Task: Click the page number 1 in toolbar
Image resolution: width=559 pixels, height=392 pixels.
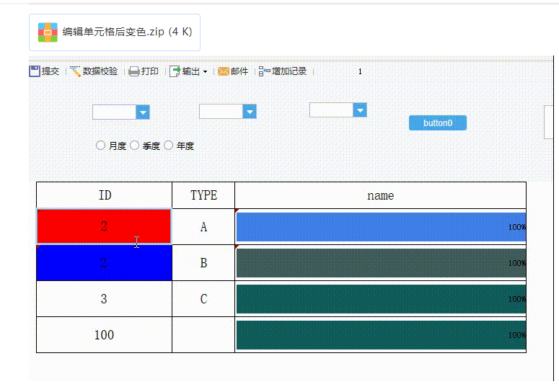Action: [x=360, y=71]
